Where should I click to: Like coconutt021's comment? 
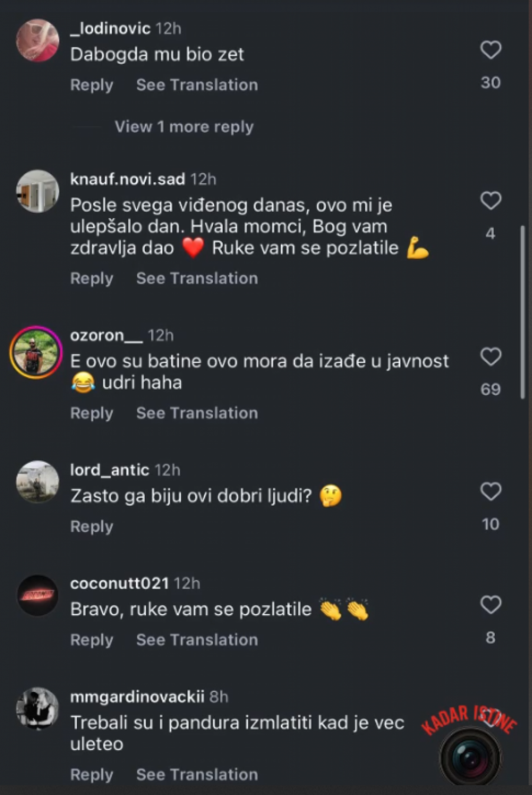pos(491,605)
